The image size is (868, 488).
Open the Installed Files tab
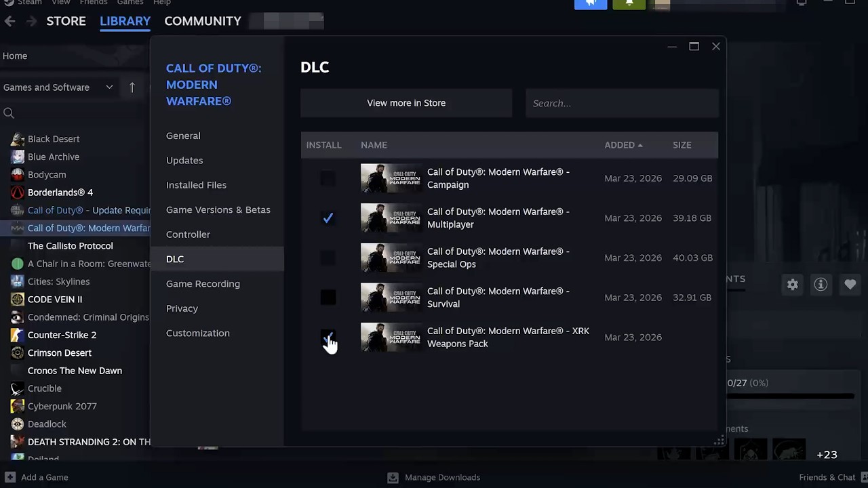coord(217,185)
